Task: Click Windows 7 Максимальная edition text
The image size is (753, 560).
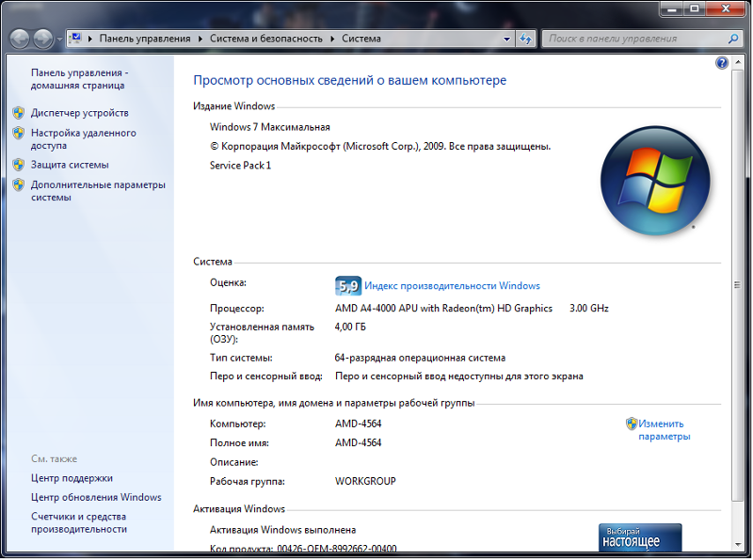Action: 269,127
